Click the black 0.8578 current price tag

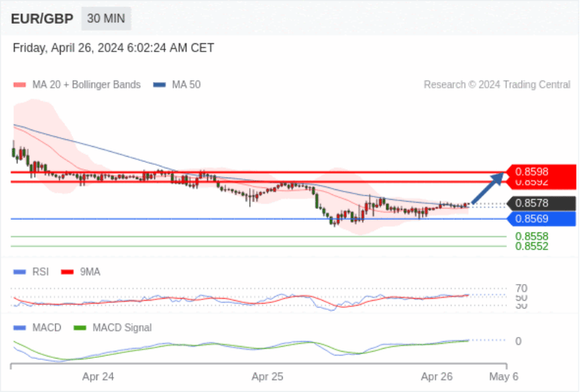tap(541, 203)
